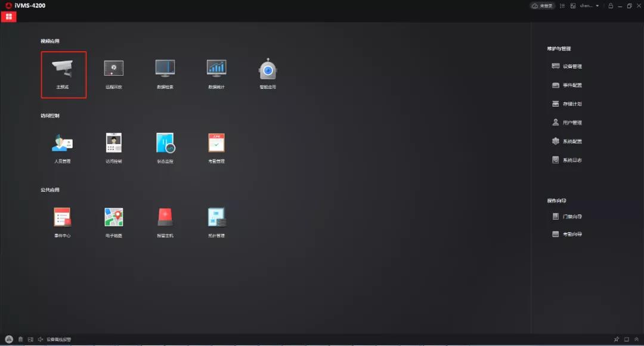Expand the user account dropdown arrow
The image size is (644, 346).
(x=597, y=6)
